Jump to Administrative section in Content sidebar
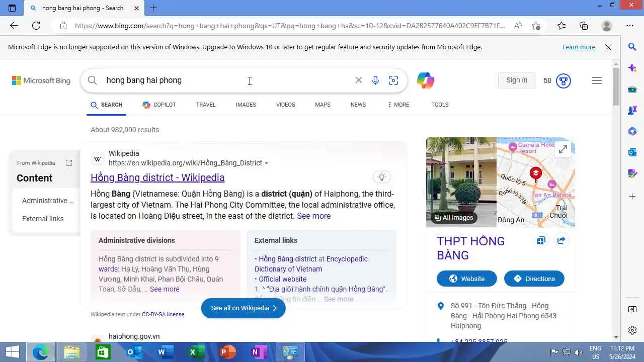This screenshot has width=644, height=362. [x=48, y=201]
